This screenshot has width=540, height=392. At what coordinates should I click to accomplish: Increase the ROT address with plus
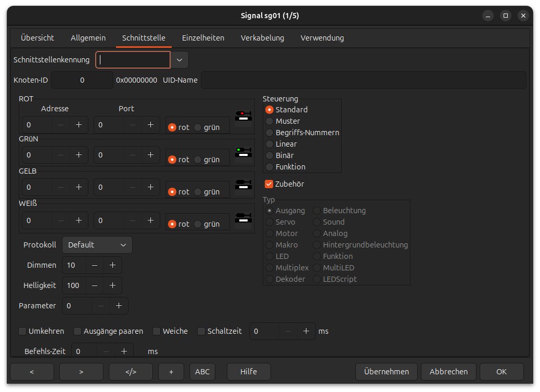pyautogui.click(x=79, y=125)
